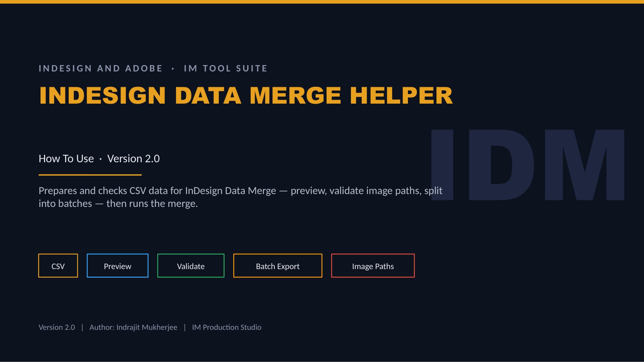Click the description paragraph starting with Prepares
Viewport: 644px width, 362px height.
pos(240,197)
